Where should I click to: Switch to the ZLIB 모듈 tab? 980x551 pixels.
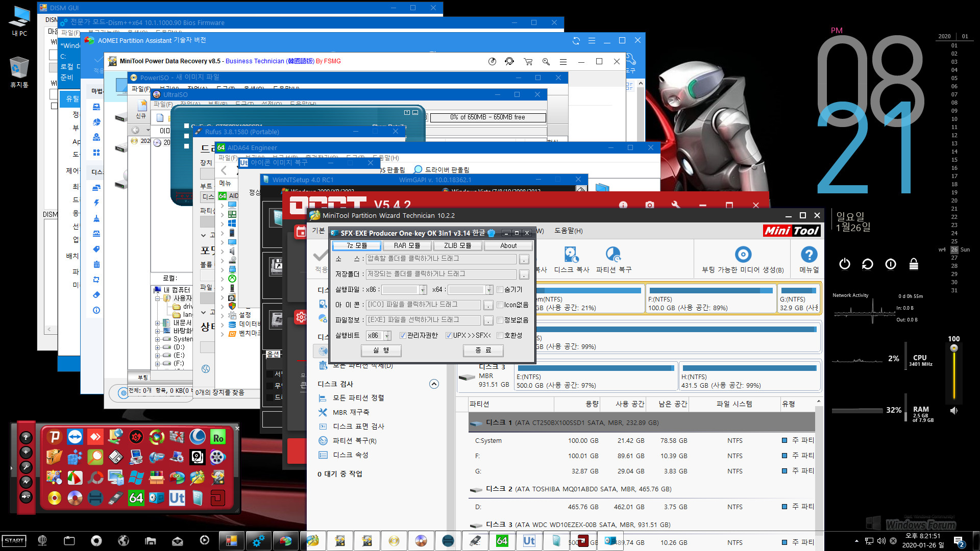[457, 245]
